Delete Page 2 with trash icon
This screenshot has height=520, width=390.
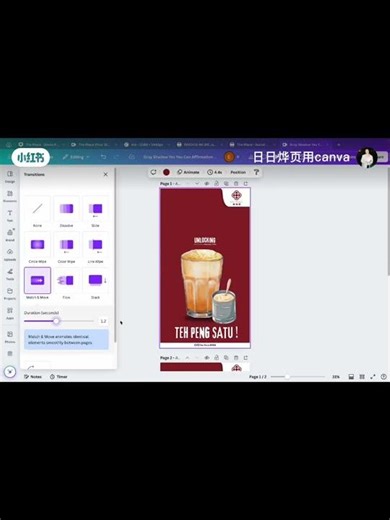point(236,358)
